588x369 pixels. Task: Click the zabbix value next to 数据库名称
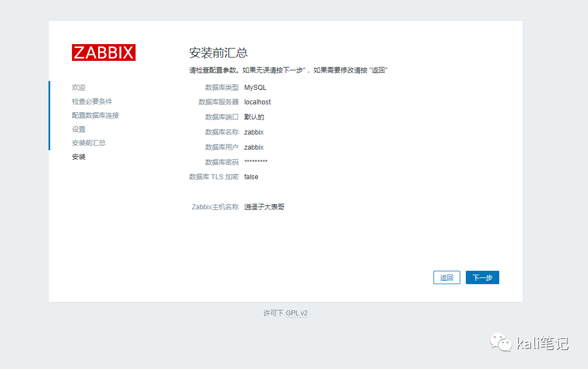(254, 132)
